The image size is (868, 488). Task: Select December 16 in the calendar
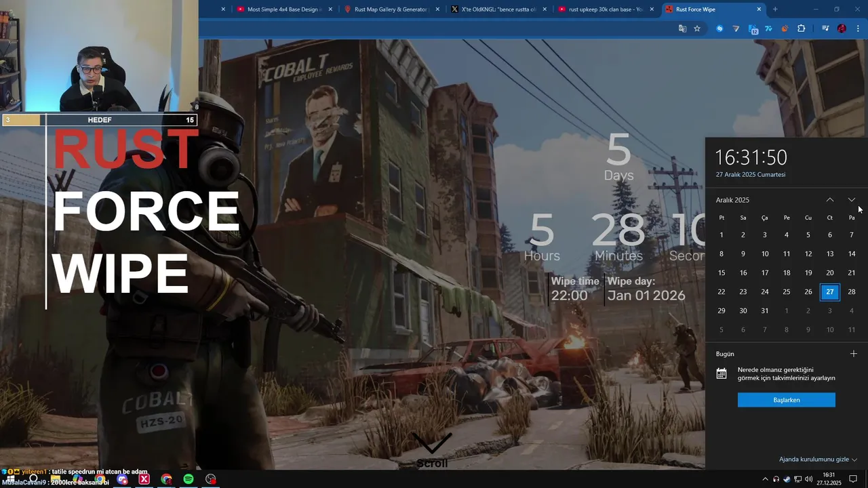click(743, 272)
